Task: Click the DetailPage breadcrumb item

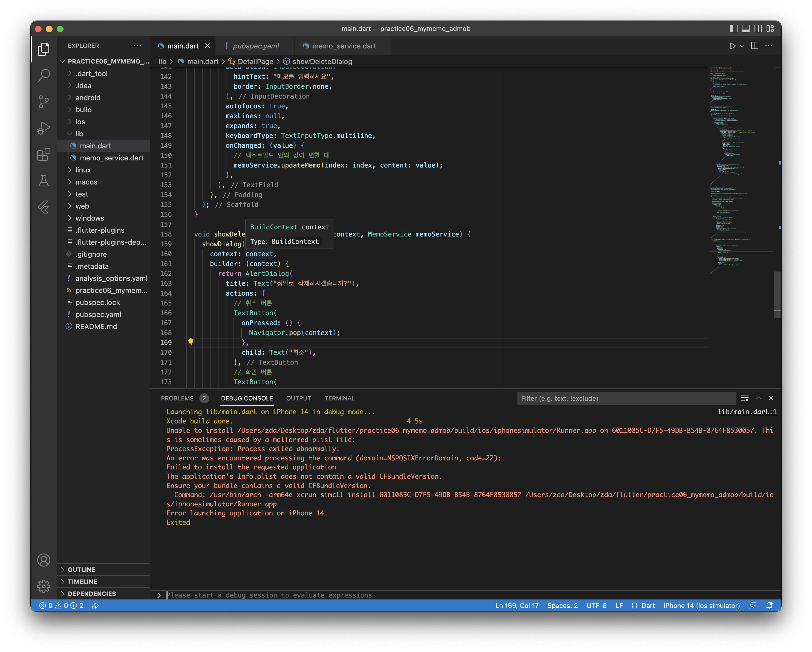Action: 251,61
